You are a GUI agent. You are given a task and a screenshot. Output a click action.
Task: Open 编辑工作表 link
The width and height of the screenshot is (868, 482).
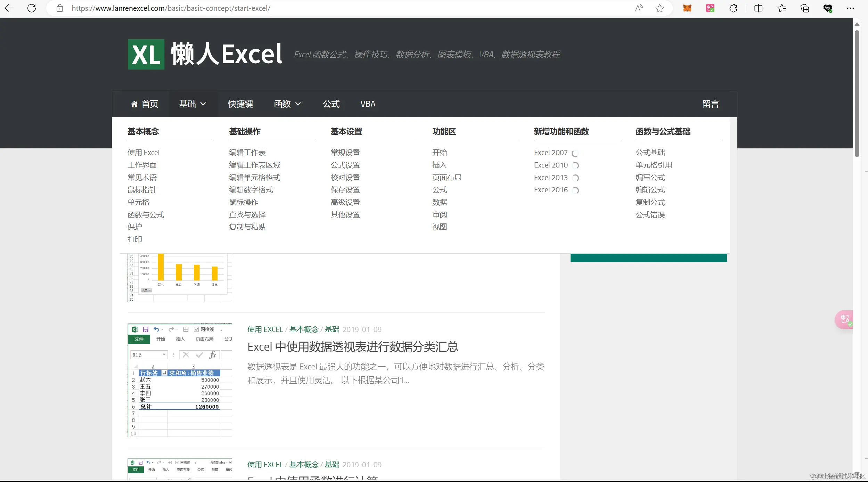pos(247,153)
